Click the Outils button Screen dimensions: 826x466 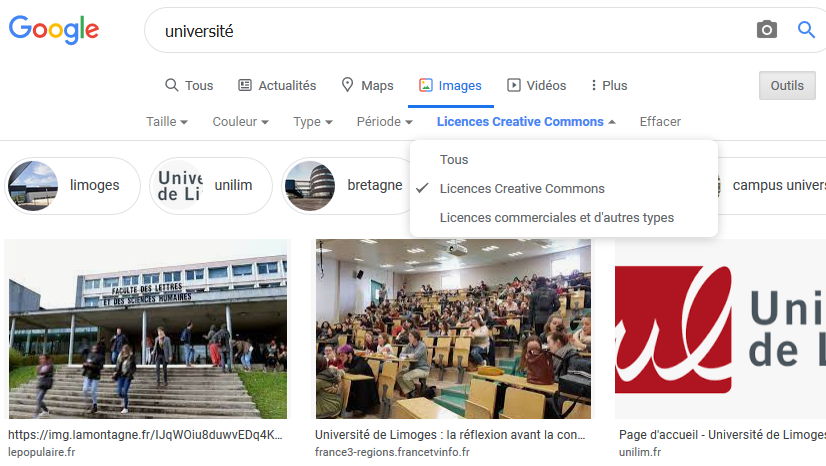pos(787,86)
